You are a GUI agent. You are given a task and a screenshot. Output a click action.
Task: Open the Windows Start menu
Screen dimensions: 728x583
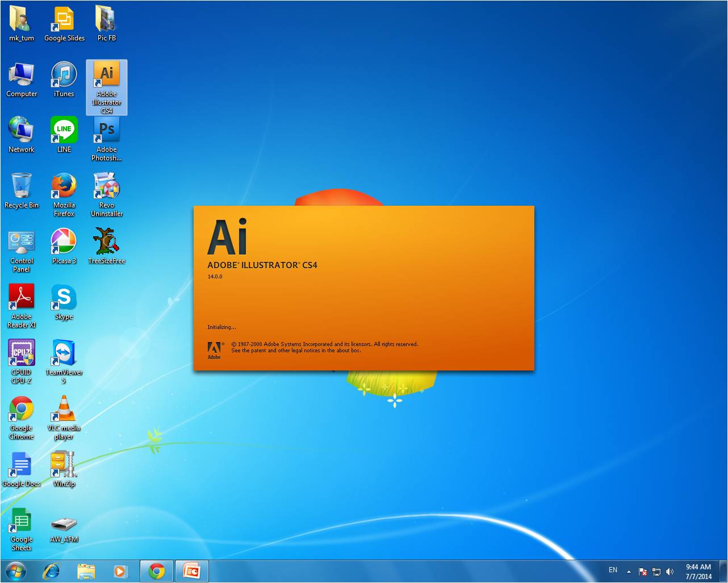click(16, 571)
